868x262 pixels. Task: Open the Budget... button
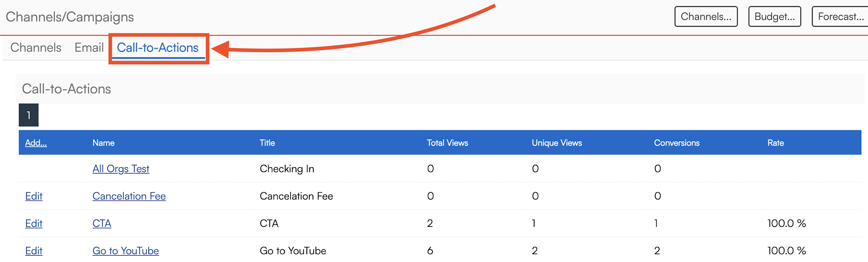[775, 17]
